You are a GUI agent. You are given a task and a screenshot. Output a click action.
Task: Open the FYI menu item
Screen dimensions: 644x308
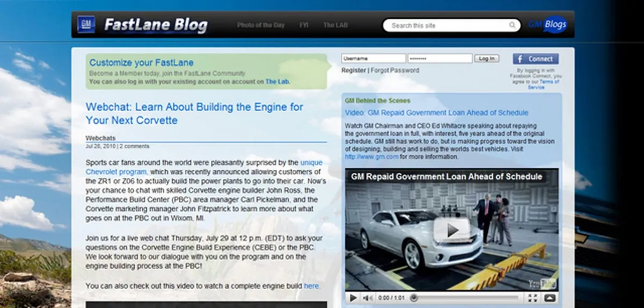(304, 25)
